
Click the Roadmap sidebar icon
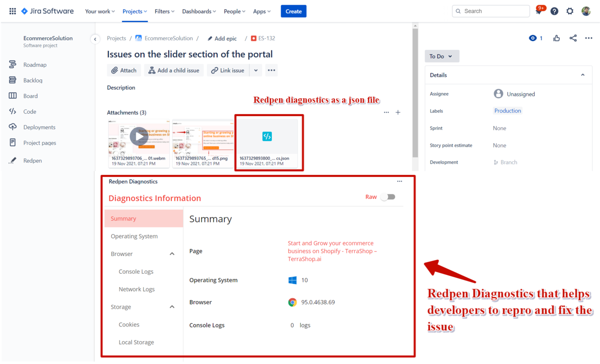coord(12,65)
